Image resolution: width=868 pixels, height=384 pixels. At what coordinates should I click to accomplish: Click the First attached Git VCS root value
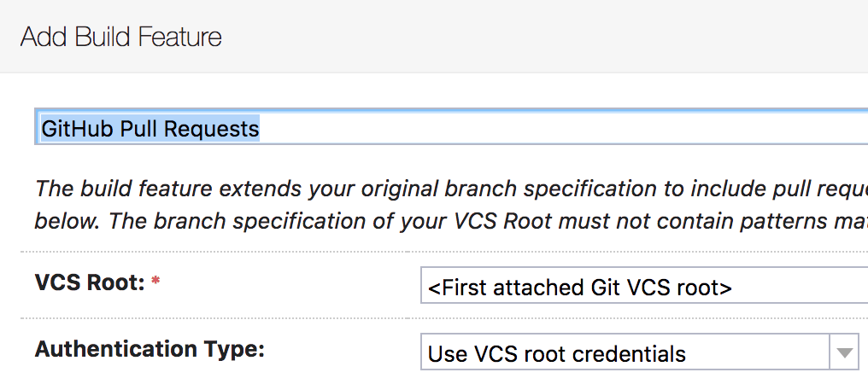[580, 288]
